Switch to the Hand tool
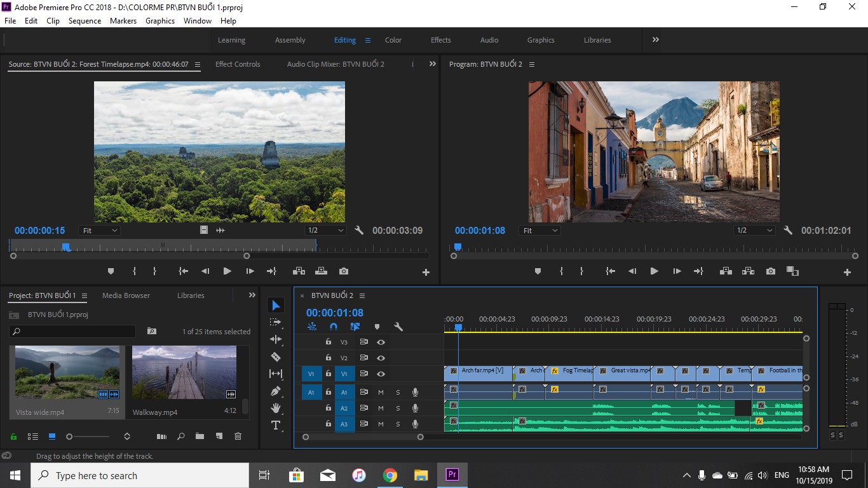868x488 pixels. (276, 408)
